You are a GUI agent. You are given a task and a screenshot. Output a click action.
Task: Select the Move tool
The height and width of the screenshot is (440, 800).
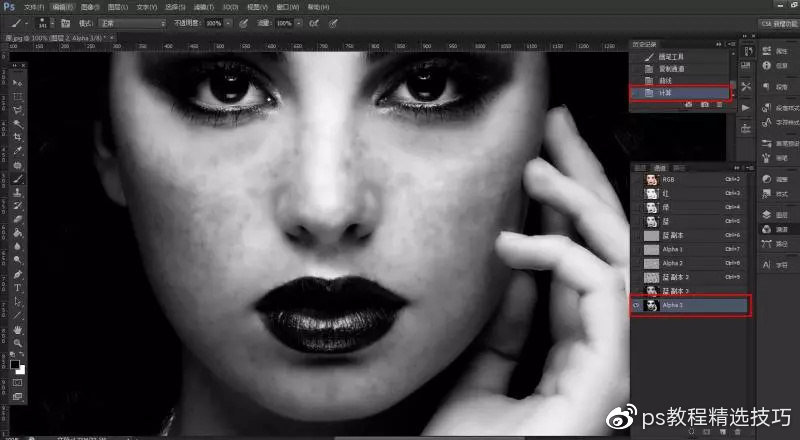pos(18,82)
